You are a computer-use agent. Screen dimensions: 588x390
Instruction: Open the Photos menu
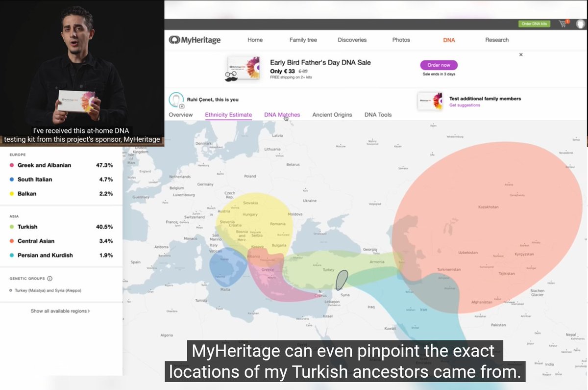click(401, 40)
